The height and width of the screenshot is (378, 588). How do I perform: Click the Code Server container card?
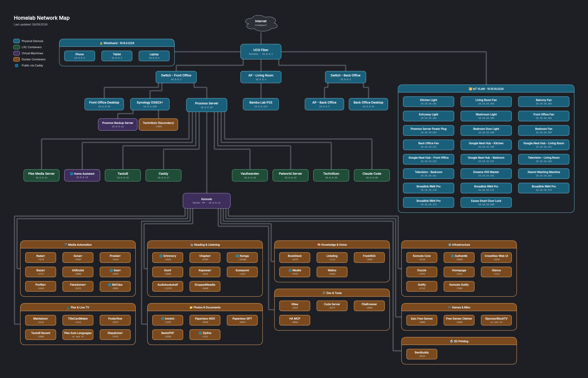pos(332,306)
